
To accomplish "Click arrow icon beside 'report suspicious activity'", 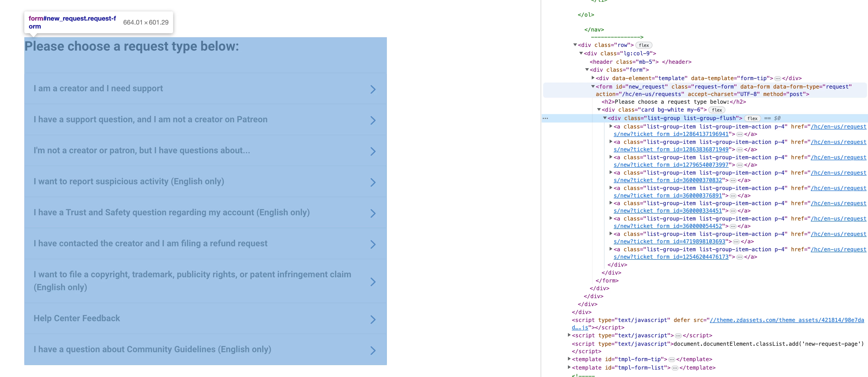I will tap(373, 182).
